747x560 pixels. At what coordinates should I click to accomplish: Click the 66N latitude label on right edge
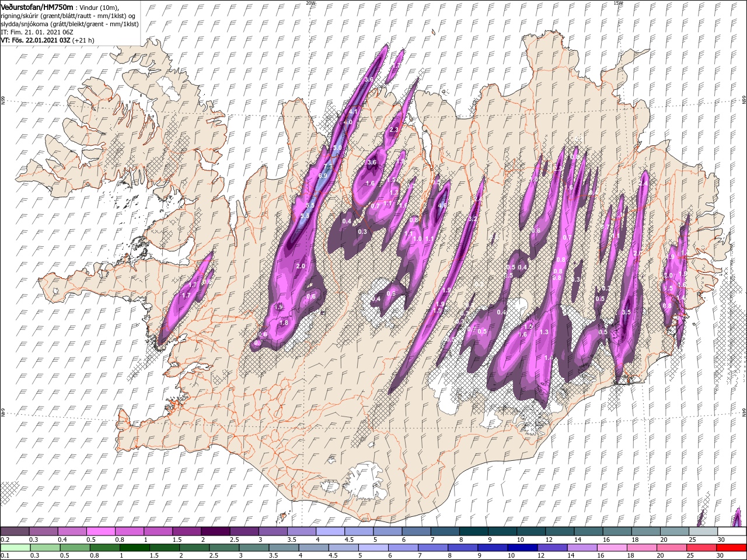(x=743, y=101)
